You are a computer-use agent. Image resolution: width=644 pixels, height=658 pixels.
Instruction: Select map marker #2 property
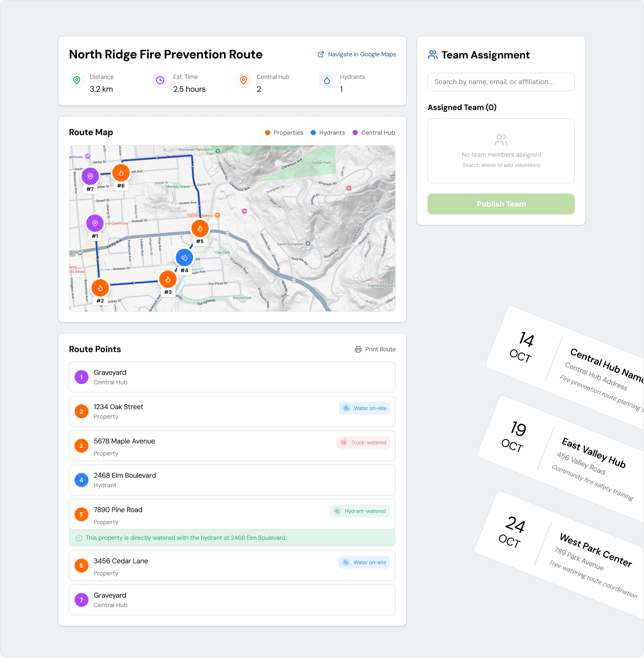coord(100,288)
